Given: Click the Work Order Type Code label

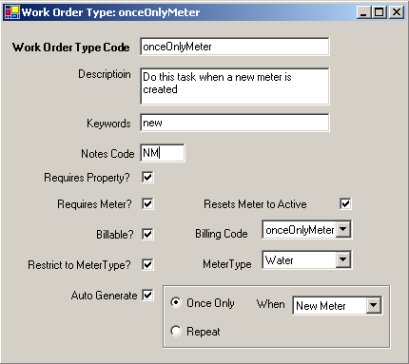Looking at the screenshot, I should pyautogui.click(x=71, y=47).
